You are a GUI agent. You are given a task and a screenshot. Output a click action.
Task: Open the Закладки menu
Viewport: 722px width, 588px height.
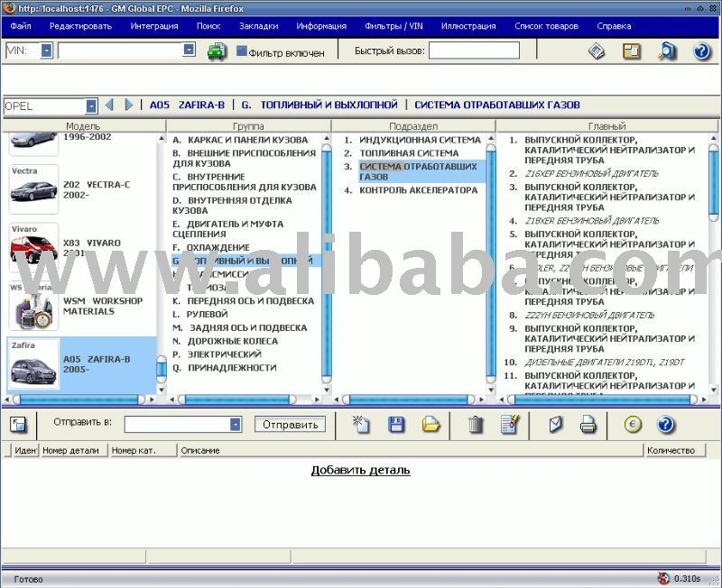pyautogui.click(x=258, y=26)
